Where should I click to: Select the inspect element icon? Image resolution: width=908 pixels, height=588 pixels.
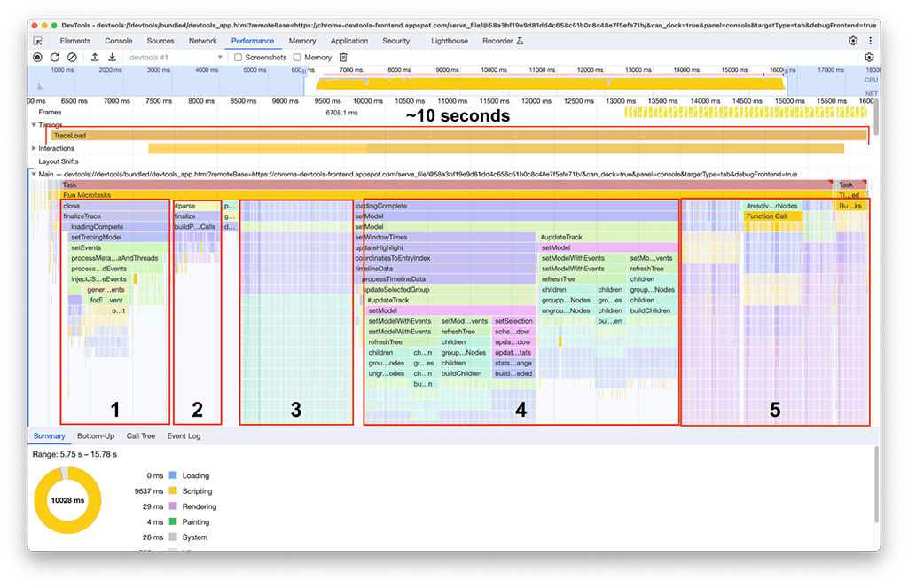36,41
